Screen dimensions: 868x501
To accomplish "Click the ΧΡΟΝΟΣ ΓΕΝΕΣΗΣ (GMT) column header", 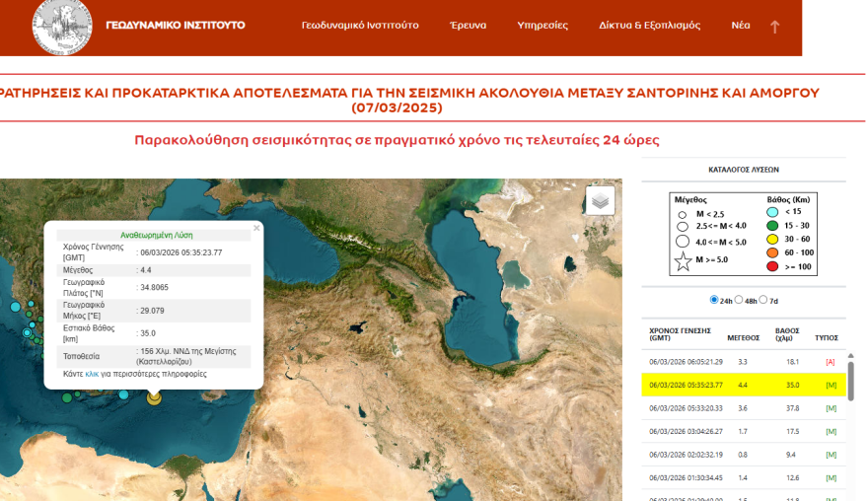I will point(680,334).
